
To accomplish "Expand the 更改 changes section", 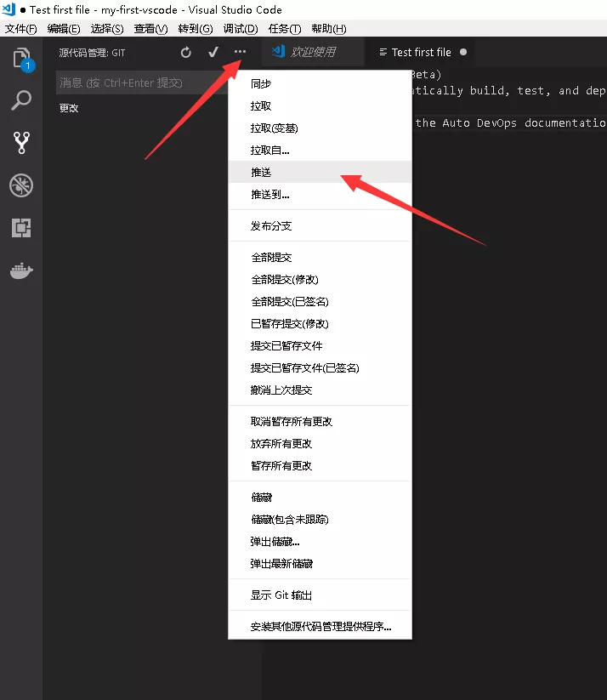I will (x=69, y=108).
